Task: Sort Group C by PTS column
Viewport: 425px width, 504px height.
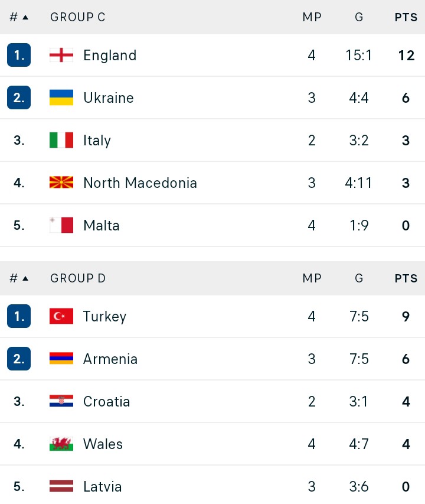Action: click(x=406, y=17)
